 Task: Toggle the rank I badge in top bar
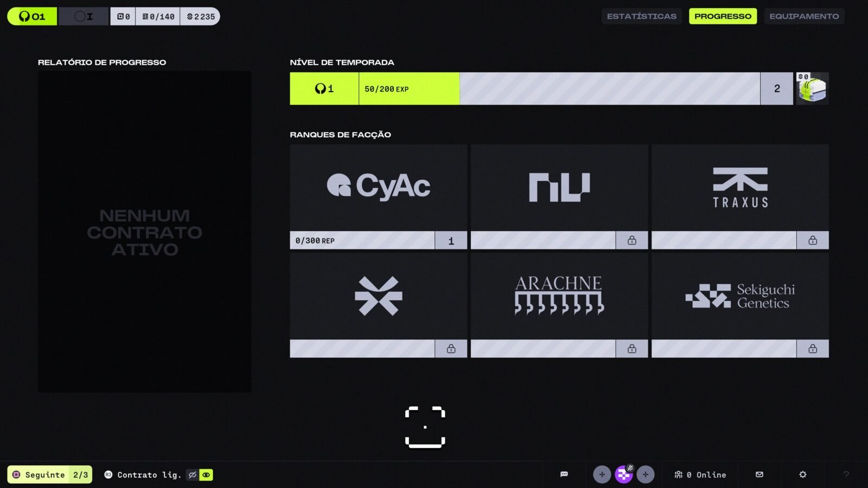[84, 16]
